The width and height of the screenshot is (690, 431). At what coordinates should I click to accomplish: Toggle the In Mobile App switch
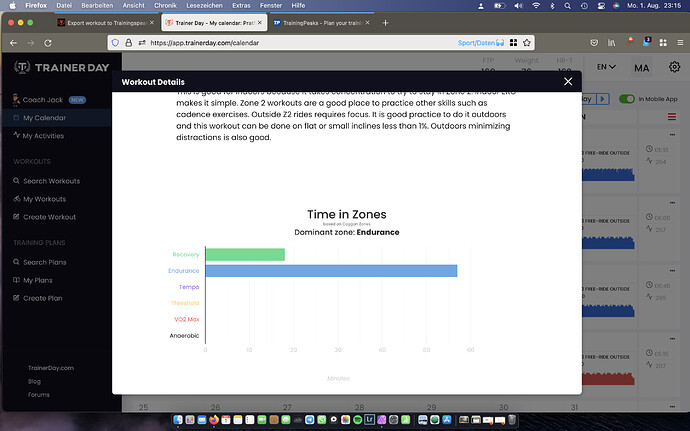[626, 99]
